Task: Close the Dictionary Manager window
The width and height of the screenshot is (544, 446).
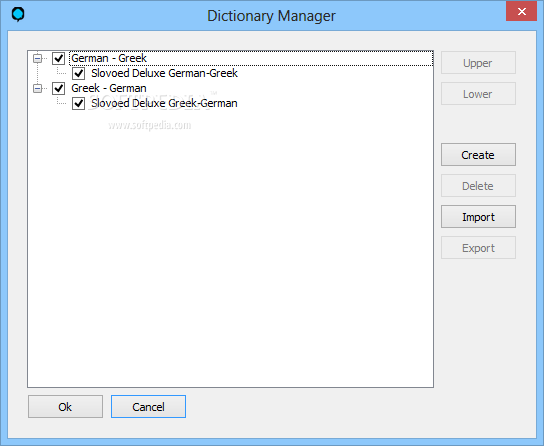Action: pos(521,11)
